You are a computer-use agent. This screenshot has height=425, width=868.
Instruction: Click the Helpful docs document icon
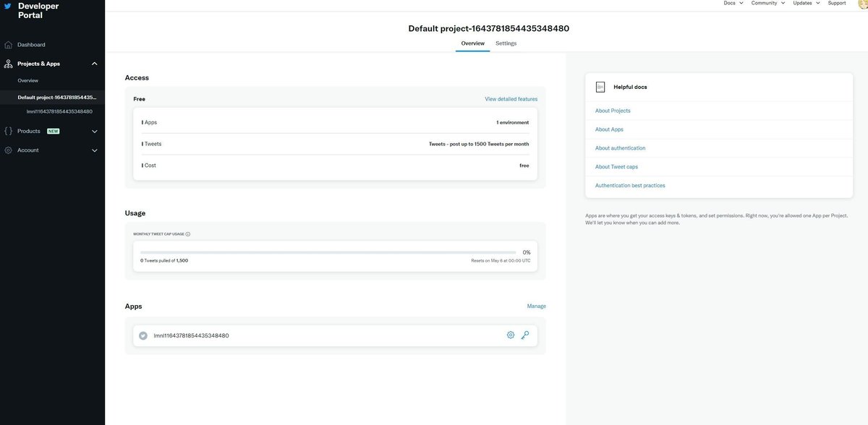(600, 87)
